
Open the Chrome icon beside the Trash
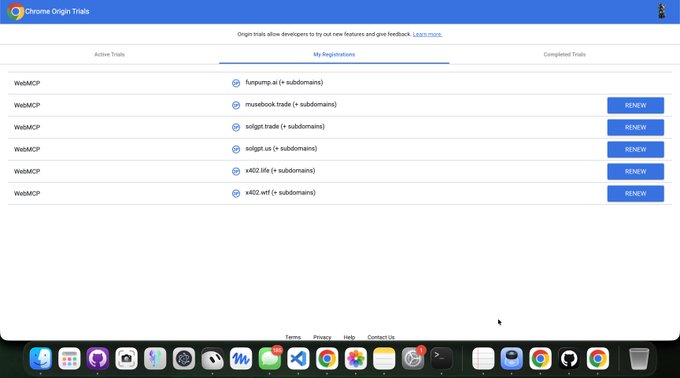point(598,358)
